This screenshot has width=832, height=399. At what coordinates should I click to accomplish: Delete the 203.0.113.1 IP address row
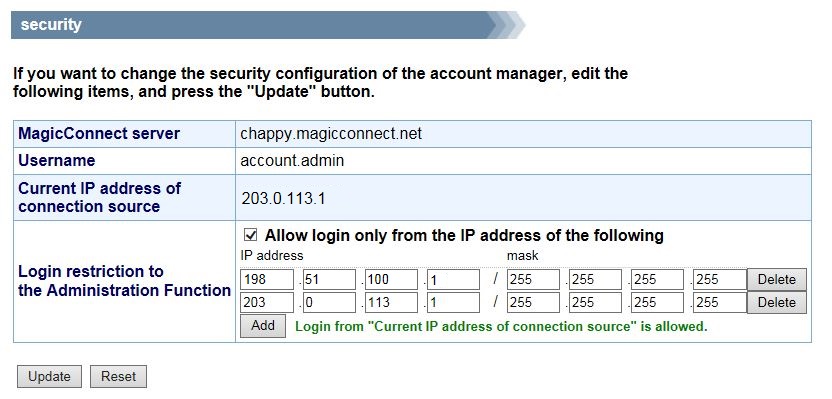pos(776,302)
